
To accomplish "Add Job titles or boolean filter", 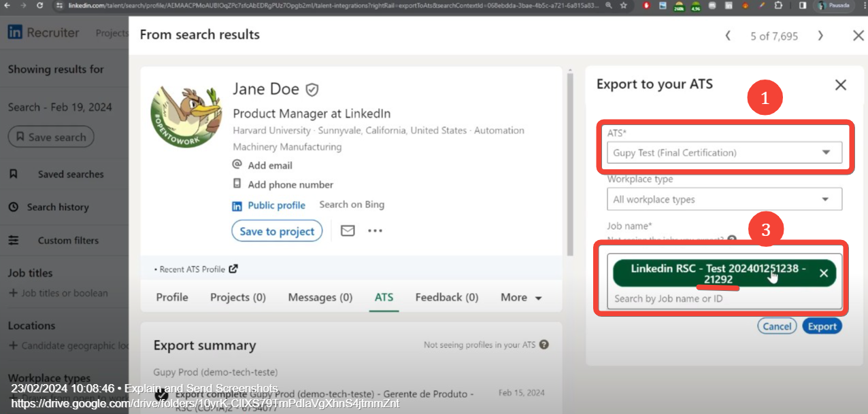I will (x=58, y=293).
